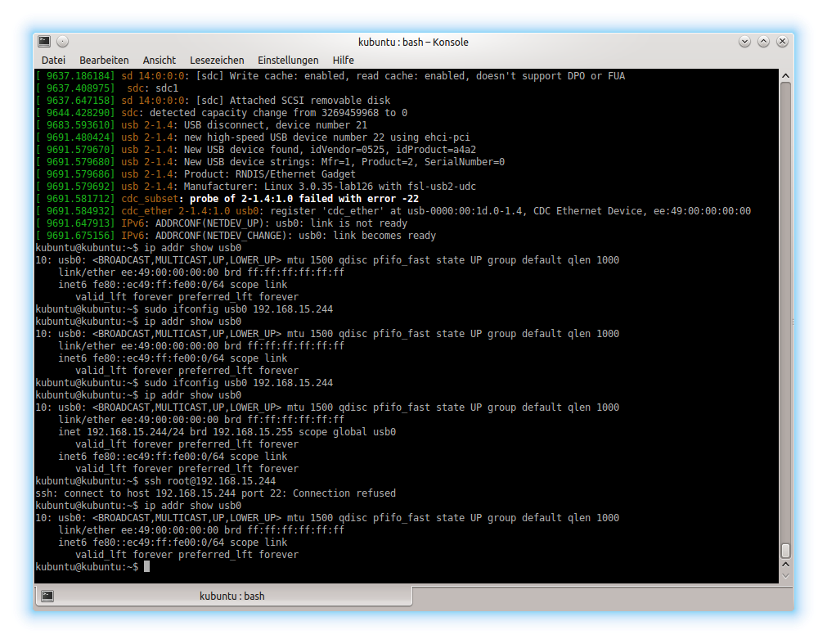The width and height of the screenshot is (827, 644).
Task: Click the round pin button beside title bar icon
Action: (62, 41)
